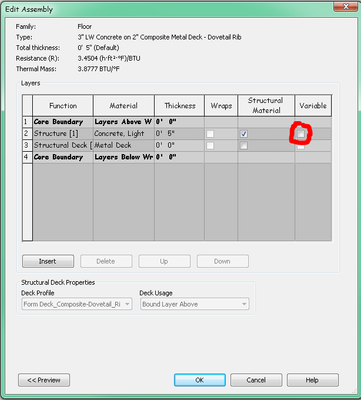Select row number 3 header
Image resolution: width=361 pixels, height=400 pixels.
point(27,145)
